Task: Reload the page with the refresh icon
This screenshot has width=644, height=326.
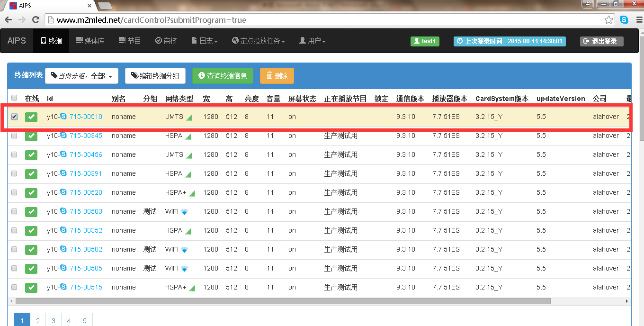Action: pos(36,20)
